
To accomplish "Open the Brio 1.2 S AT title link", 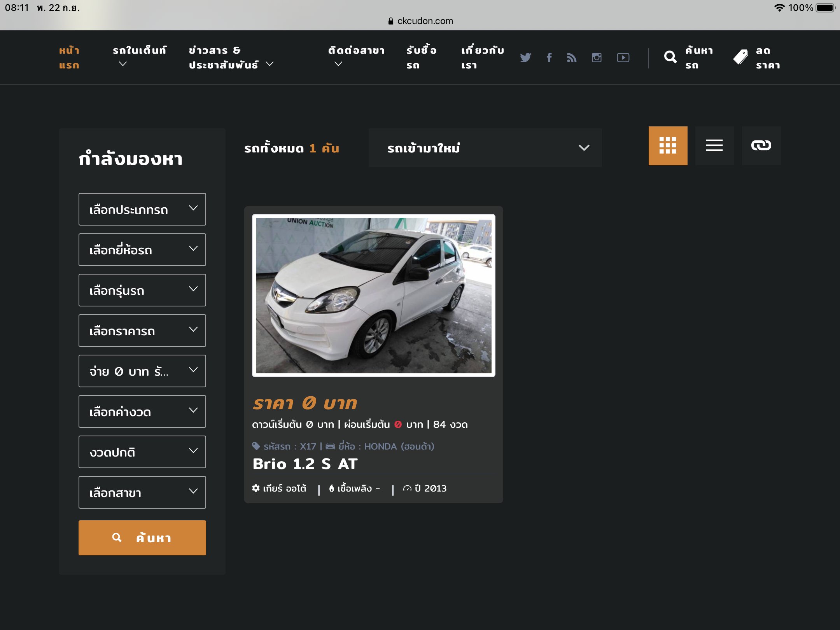I will click(305, 464).
